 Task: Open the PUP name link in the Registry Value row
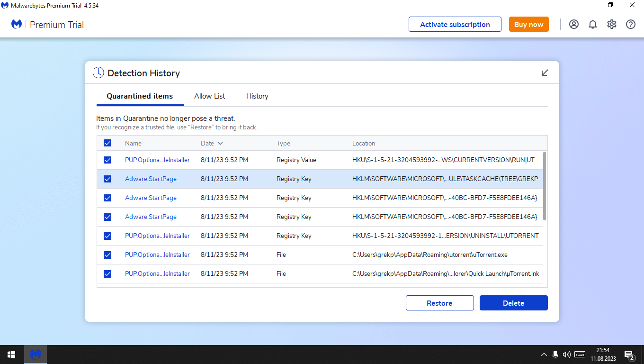(157, 160)
